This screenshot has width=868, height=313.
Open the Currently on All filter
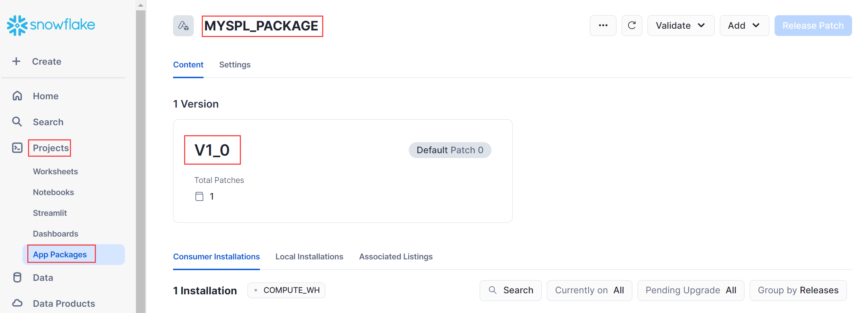coord(589,290)
